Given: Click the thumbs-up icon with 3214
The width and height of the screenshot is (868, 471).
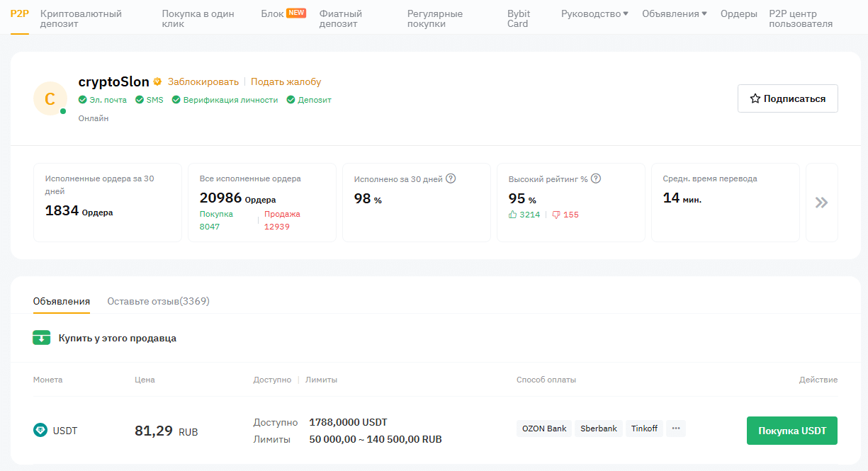Looking at the screenshot, I should pos(513,215).
